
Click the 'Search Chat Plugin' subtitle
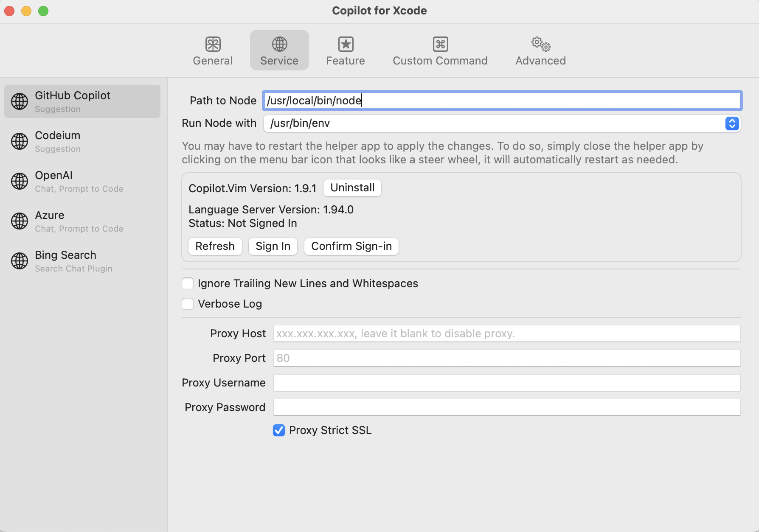pyautogui.click(x=73, y=269)
